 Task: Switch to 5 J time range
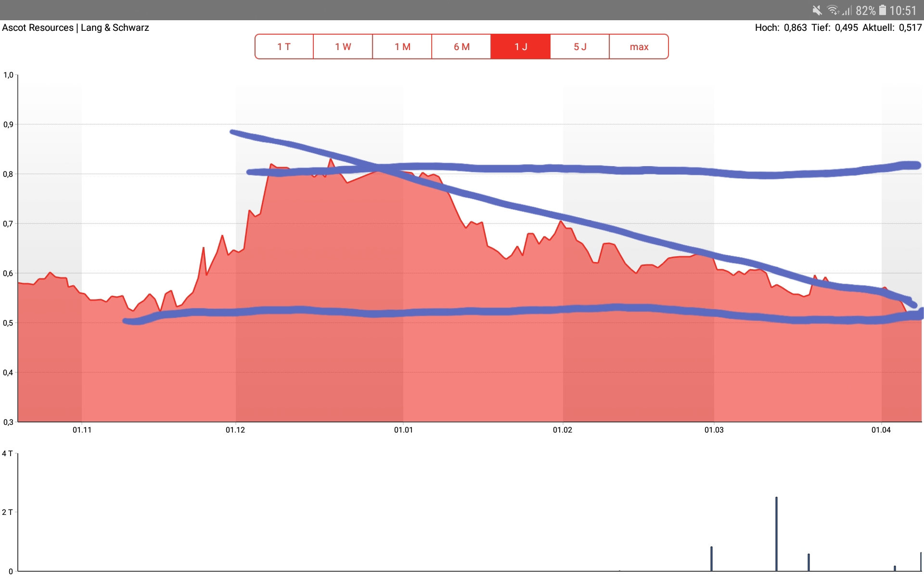tap(580, 47)
